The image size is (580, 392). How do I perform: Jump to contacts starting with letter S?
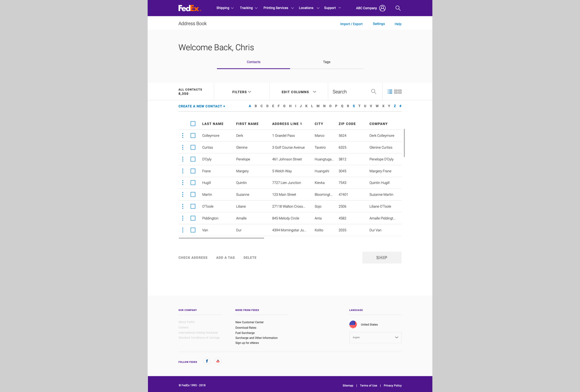[354, 106]
